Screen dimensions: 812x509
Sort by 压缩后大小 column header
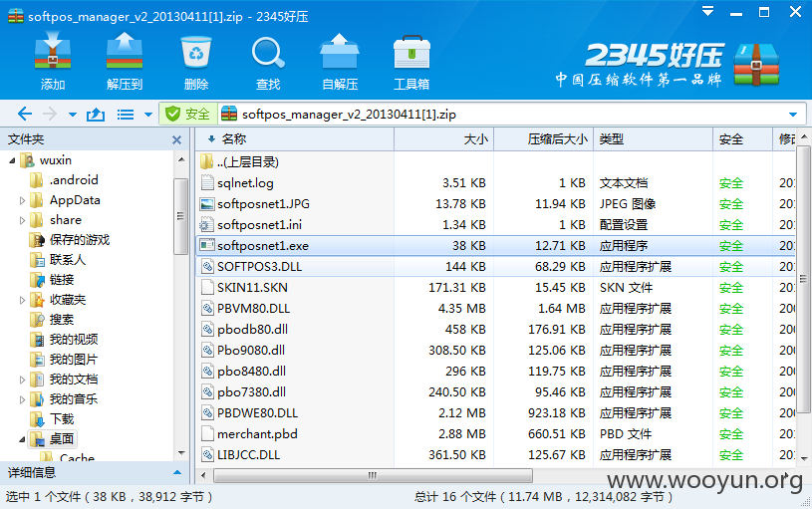click(543, 138)
